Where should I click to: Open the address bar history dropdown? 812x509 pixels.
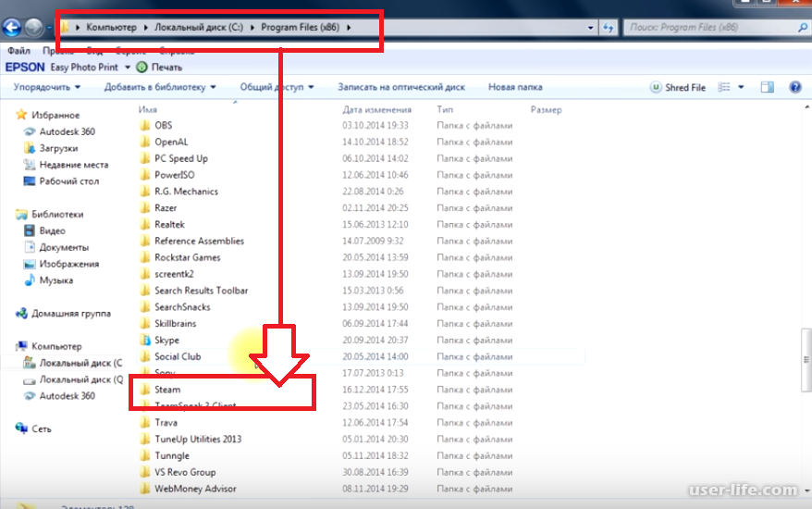[590, 28]
